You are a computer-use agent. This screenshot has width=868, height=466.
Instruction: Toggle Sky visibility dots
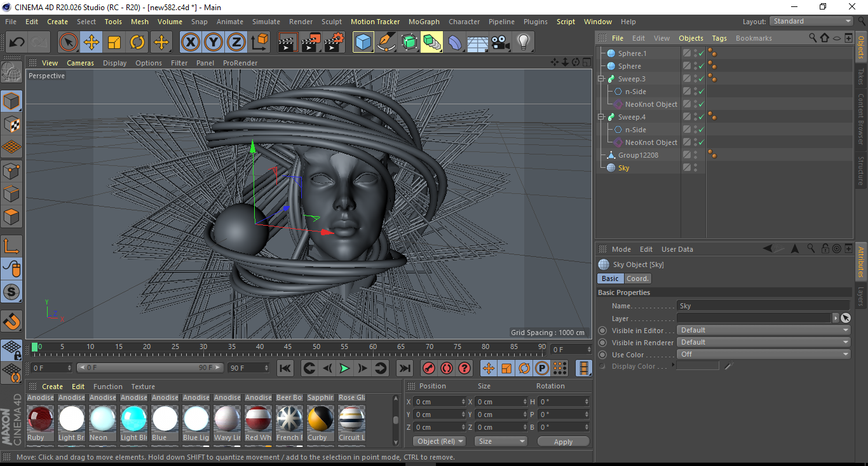point(695,168)
